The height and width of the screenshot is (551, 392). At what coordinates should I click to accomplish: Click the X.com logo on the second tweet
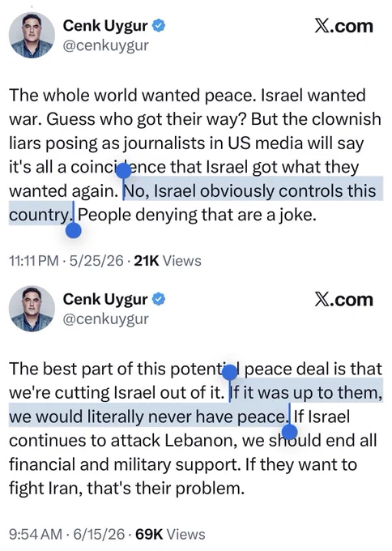tap(343, 300)
